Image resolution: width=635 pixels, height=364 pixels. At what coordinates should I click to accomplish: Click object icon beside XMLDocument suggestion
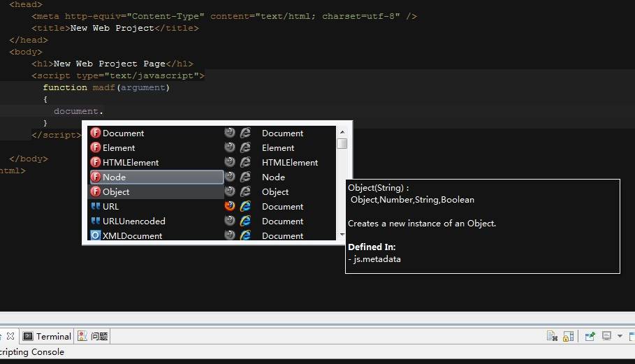96,235
